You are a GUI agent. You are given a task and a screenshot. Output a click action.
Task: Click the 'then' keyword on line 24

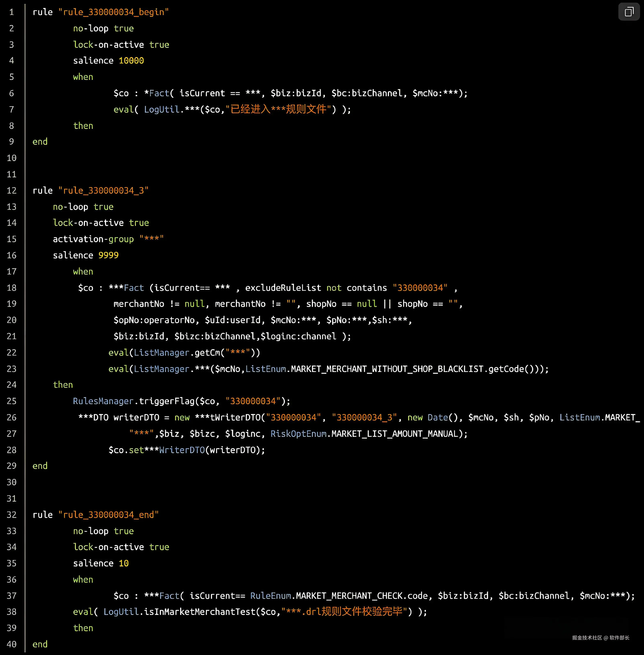tap(63, 385)
